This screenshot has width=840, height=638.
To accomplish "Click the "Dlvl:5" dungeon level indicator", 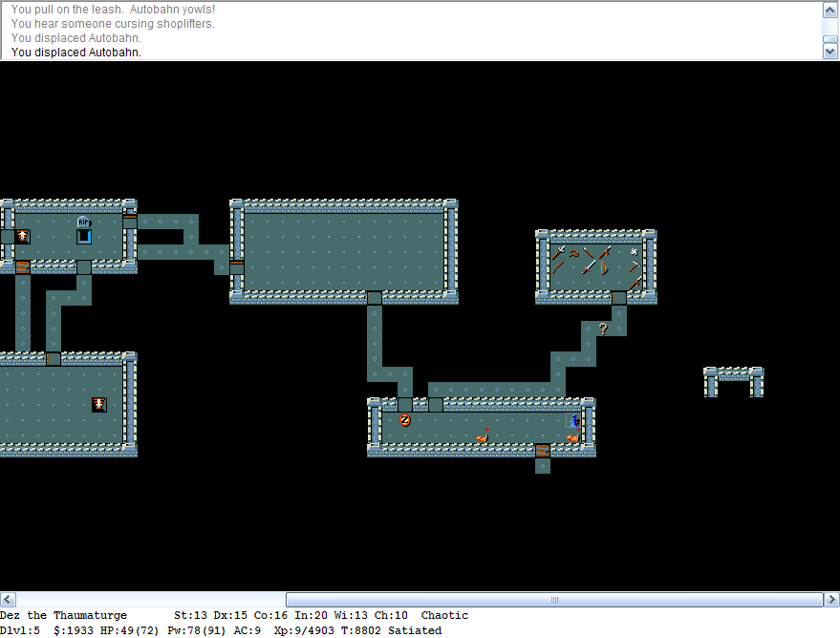I will [20, 630].
